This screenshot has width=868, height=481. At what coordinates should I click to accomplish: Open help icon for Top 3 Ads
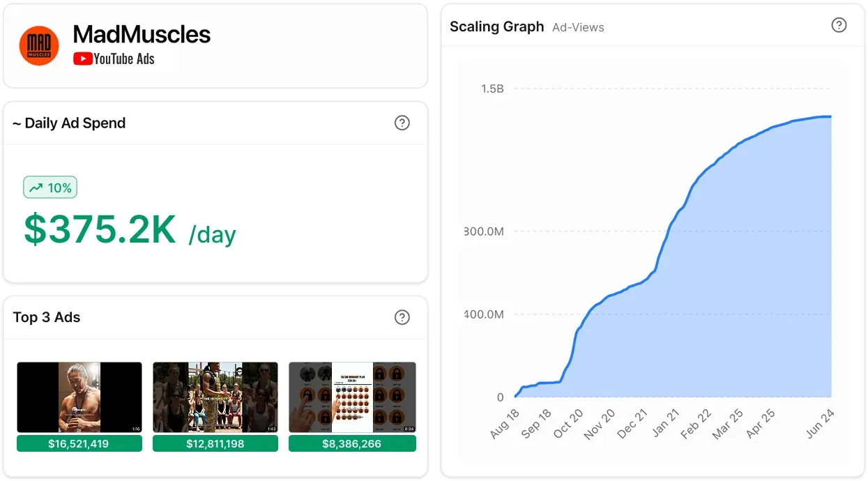[402, 317]
